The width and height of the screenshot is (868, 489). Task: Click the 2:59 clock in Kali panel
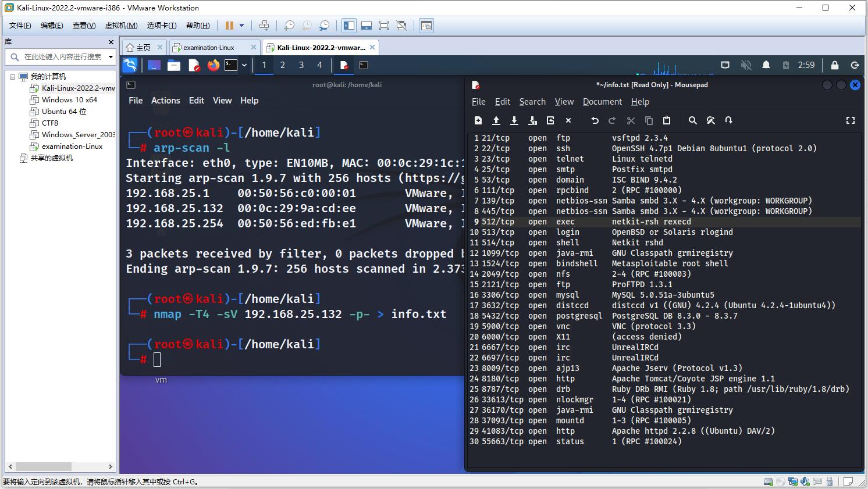pos(806,65)
